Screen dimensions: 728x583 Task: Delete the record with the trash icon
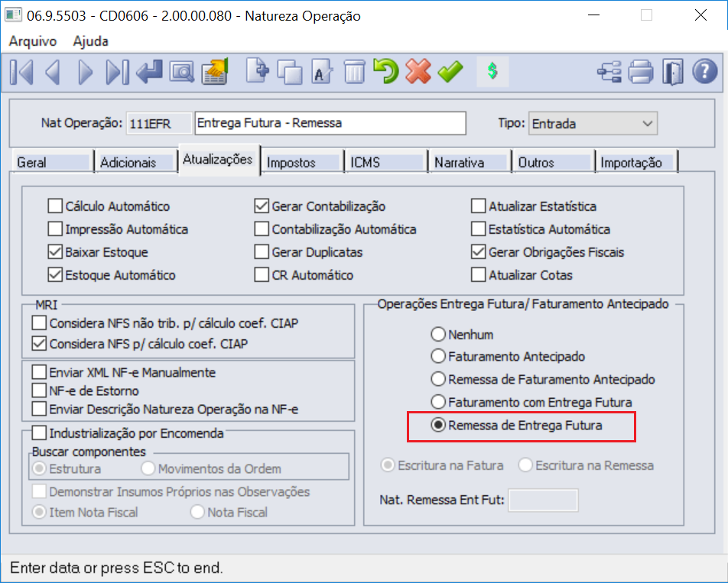tap(354, 73)
